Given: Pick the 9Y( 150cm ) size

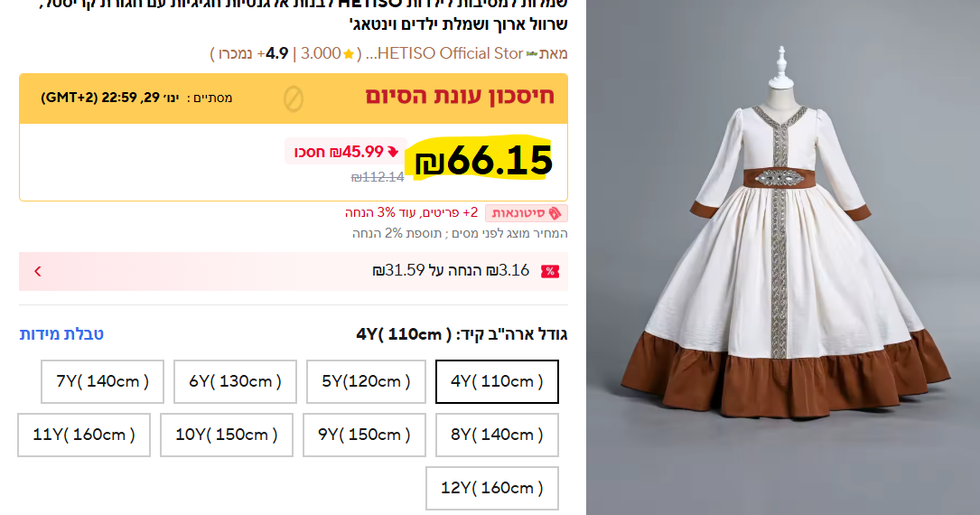Looking at the screenshot, I should [364, 435].
